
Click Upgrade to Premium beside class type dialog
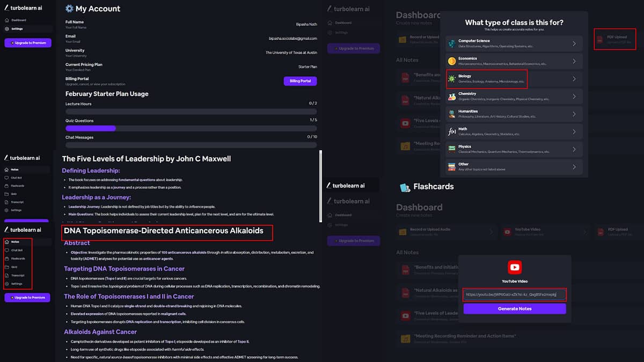[353, 49]
